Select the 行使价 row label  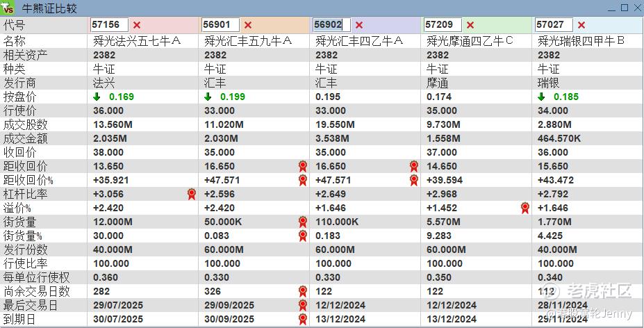[x=19, y=110]
